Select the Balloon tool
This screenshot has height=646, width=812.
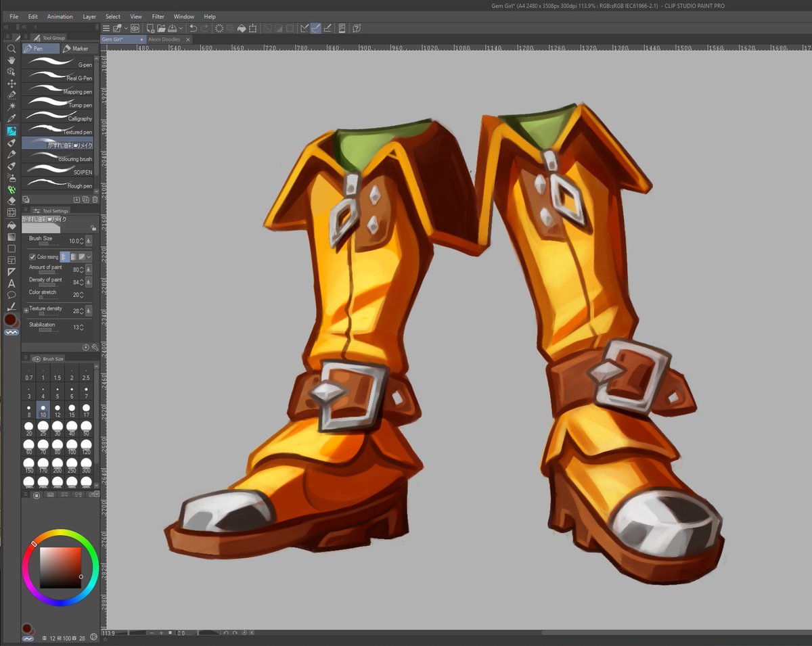[12, 295]
